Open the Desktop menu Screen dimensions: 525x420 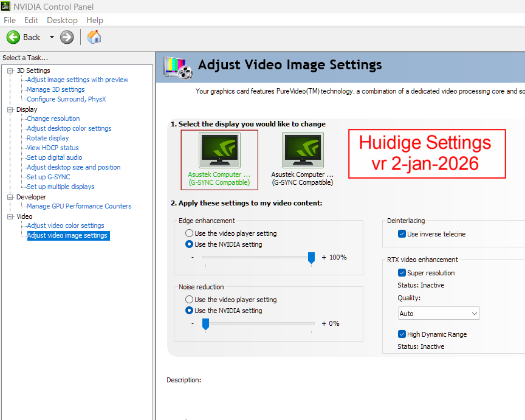click(62, 21)
